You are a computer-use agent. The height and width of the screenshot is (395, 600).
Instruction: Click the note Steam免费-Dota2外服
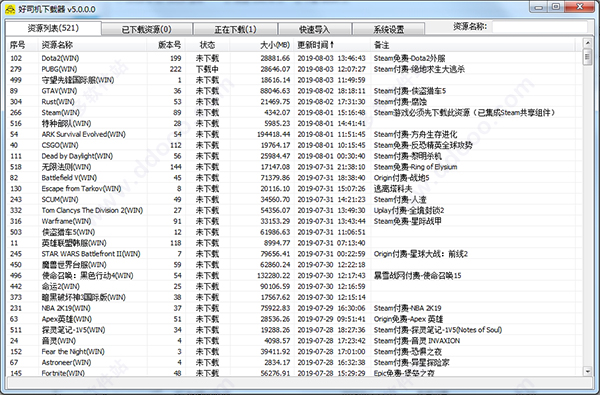[409, 58]
